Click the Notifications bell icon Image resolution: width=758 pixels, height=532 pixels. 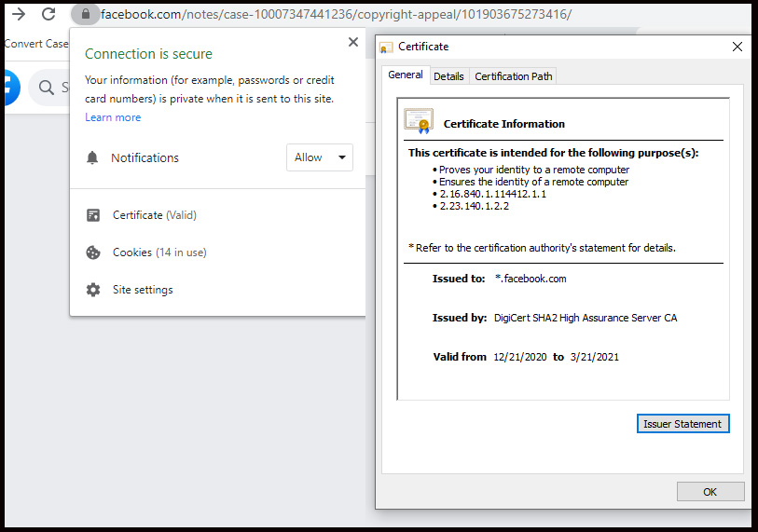(92, 157)
